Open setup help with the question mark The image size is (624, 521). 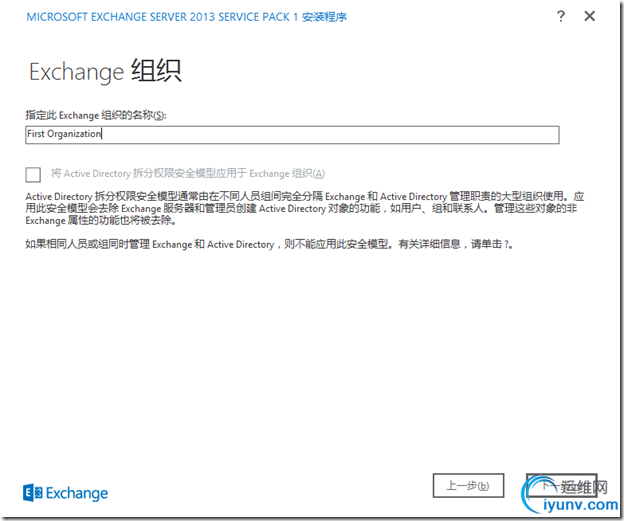(561, 16)
